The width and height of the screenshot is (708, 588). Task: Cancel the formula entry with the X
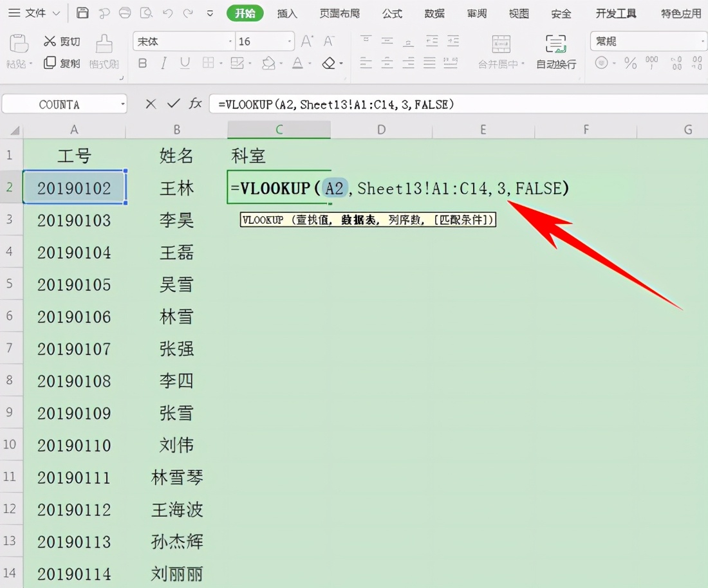click(151, 104)
